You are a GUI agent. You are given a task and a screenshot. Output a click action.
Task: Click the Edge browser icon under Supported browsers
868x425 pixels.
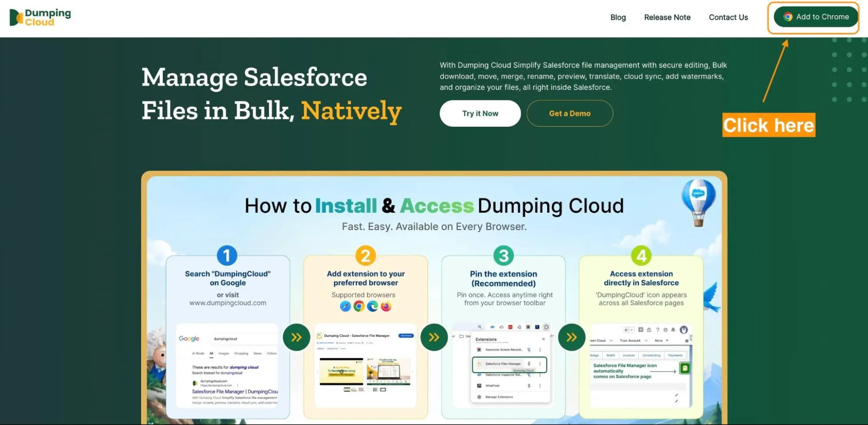[373, 306]
